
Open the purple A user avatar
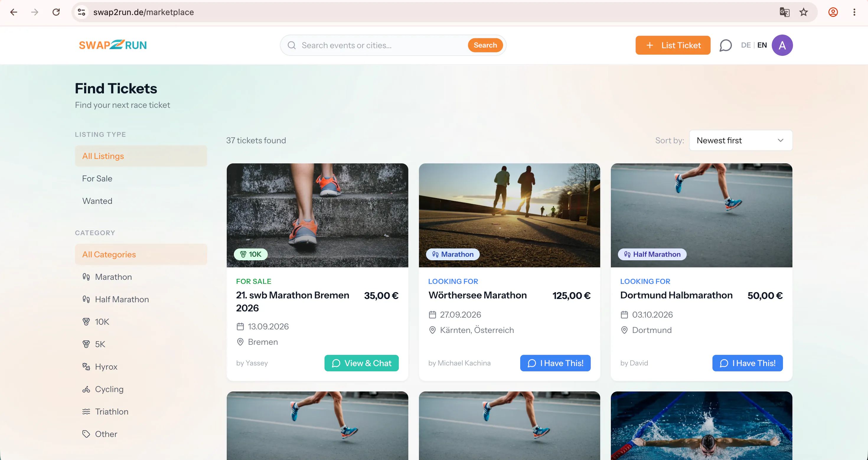coord(782,45)
